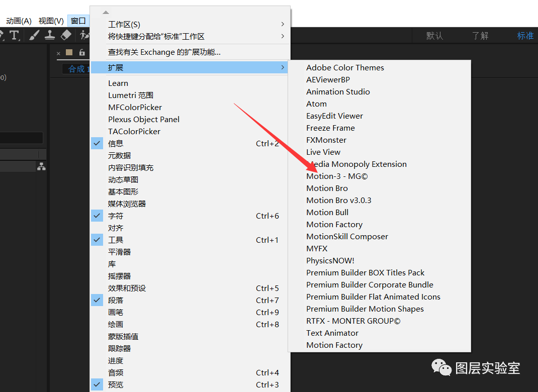Launch Premium Builder Motion Shapes extension
This screenshot has height=392, width=538.
380,309
